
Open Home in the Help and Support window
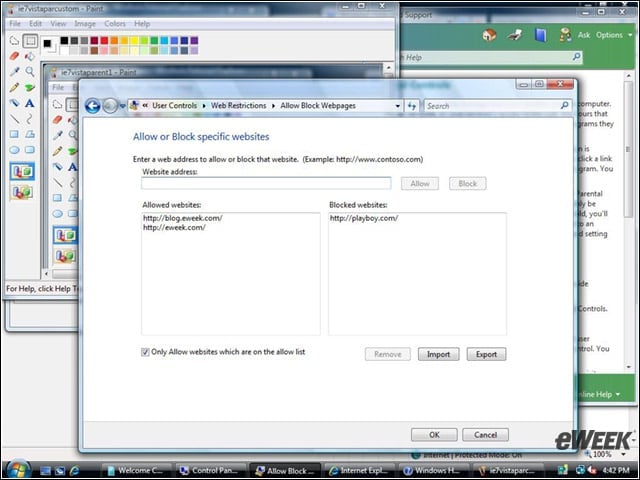coord(489,35)
